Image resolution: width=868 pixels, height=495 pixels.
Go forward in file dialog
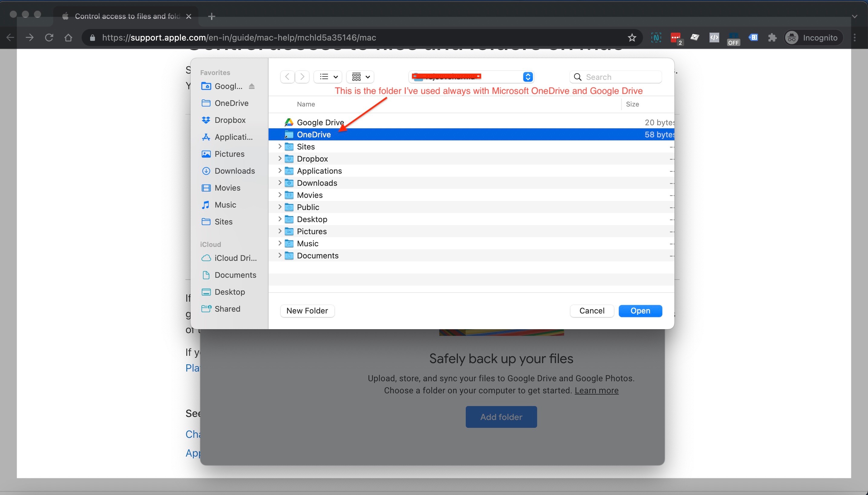tap(302, 77)
